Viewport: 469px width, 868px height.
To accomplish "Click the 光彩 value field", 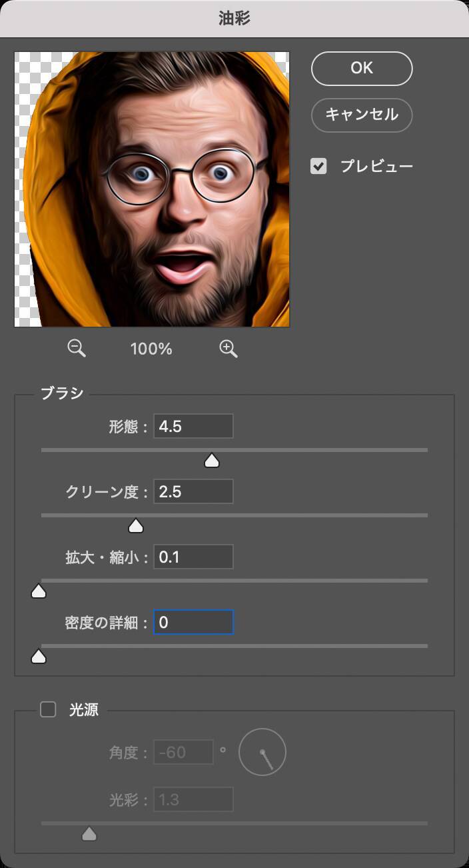I will point(193,799).
